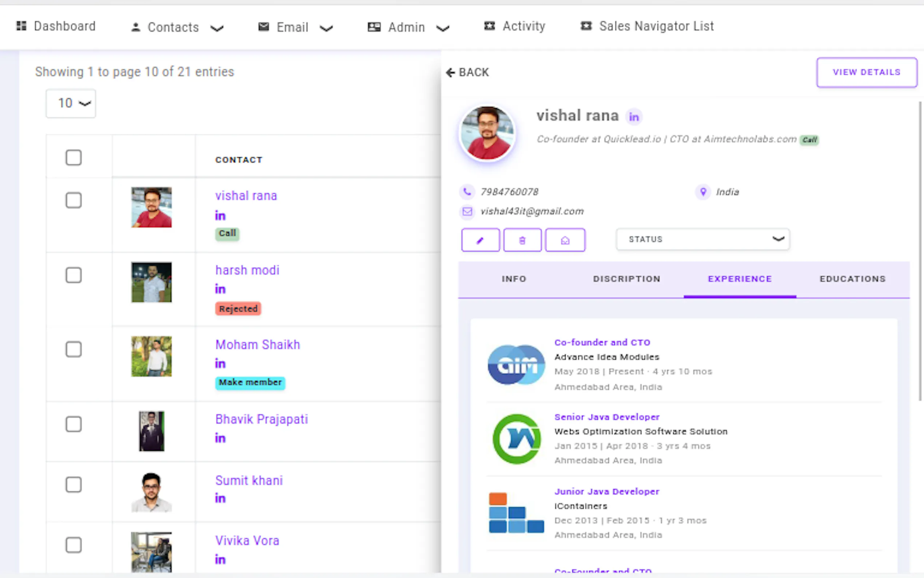924x578 pixels.
Task: Click the open-envelope email icon button
Action: (565, 240)
